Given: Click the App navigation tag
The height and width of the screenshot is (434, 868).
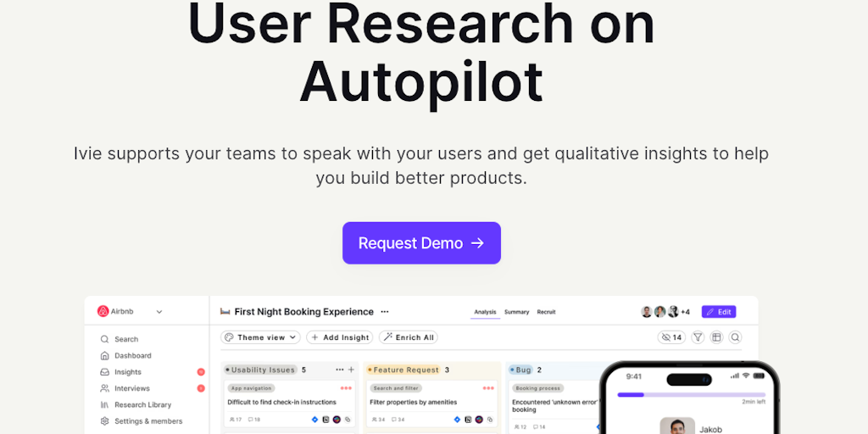Looking at the screenshot, I should click(x=251, y=388).
